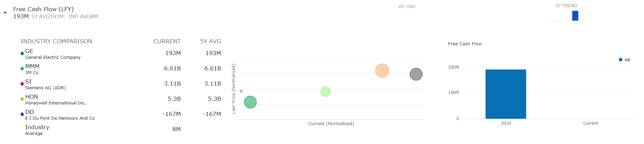644x144 pixels.
Task: Select the SI Siemens ticker
Action: coord(28,82)
